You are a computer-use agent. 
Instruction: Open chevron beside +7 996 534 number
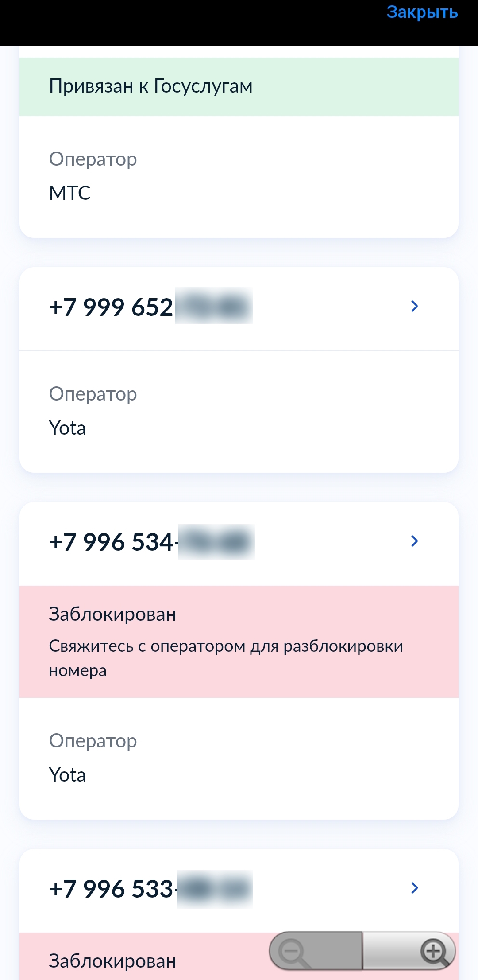pyautogui.click(x=414, y=541)
